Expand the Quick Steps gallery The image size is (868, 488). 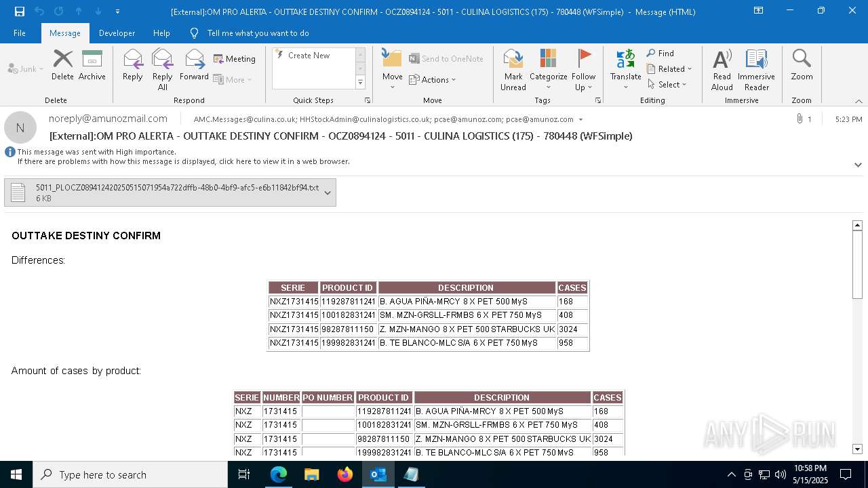point(360,83)
